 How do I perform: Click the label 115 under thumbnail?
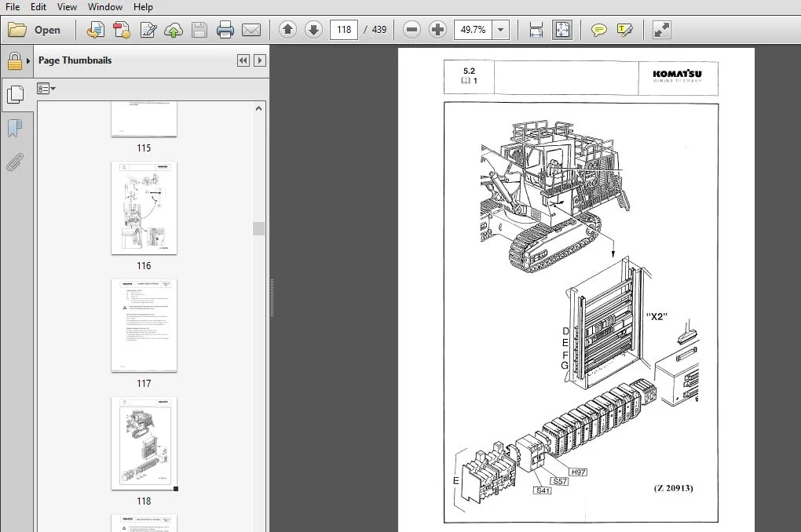[x=144, y=148]
